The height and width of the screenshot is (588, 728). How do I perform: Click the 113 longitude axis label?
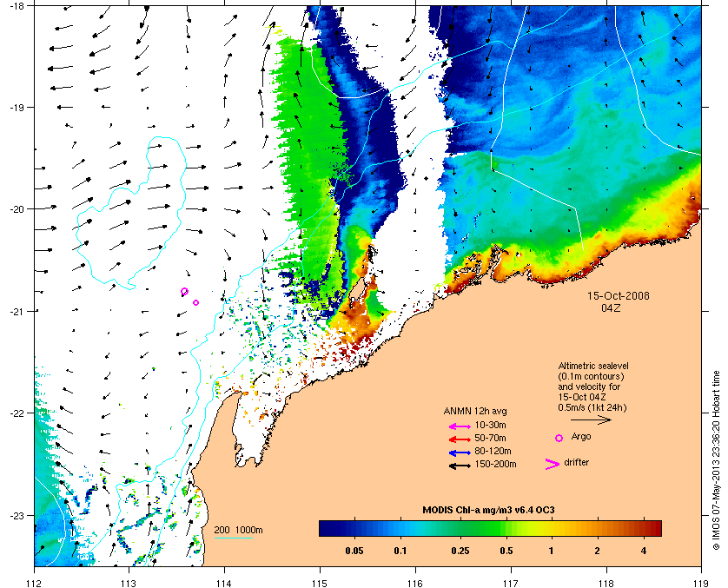tap(129, 584)
